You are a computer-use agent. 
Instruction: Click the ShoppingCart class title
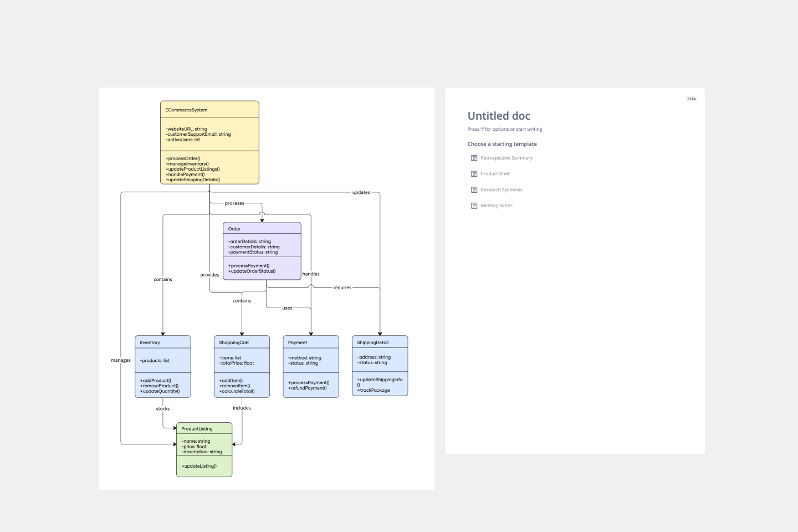tap(234, 342)
